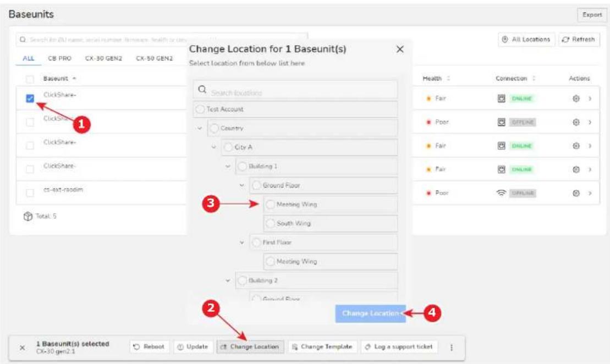Open the CX-30 GEN2 tab
The image size is (610, 364).
[103, 58]
